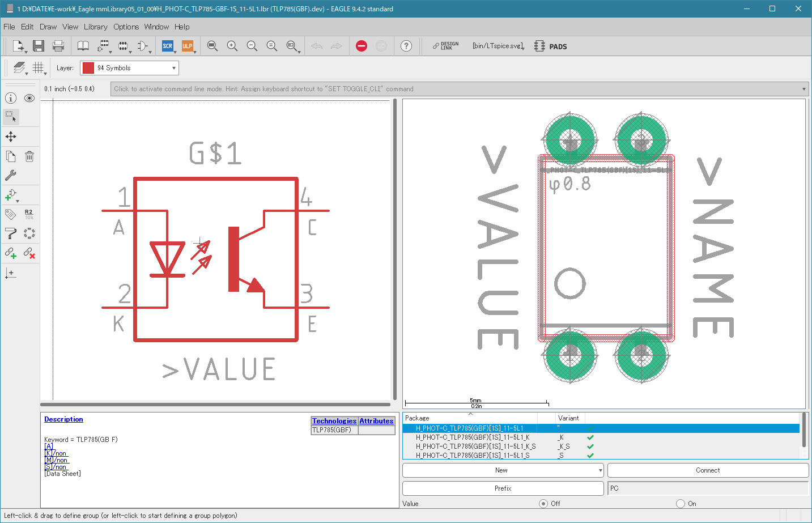
Task: Sort package list by Variant column header
Action: click(568, 418)
